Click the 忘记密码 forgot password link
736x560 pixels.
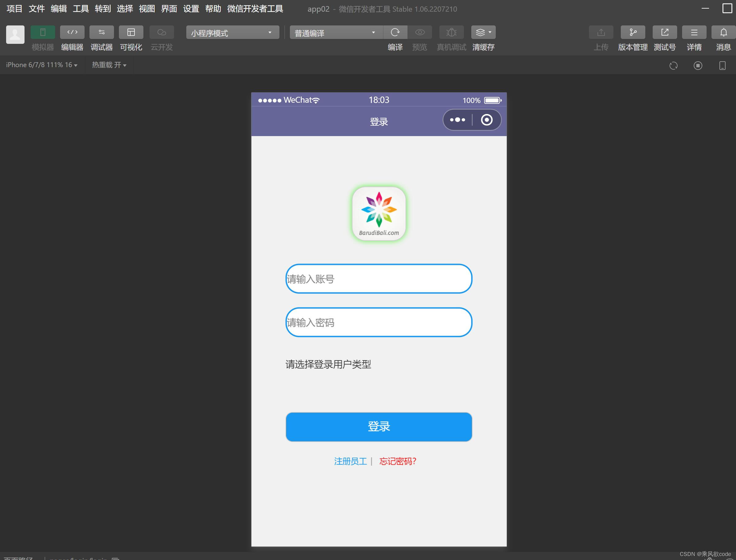[x=397, y=461]
